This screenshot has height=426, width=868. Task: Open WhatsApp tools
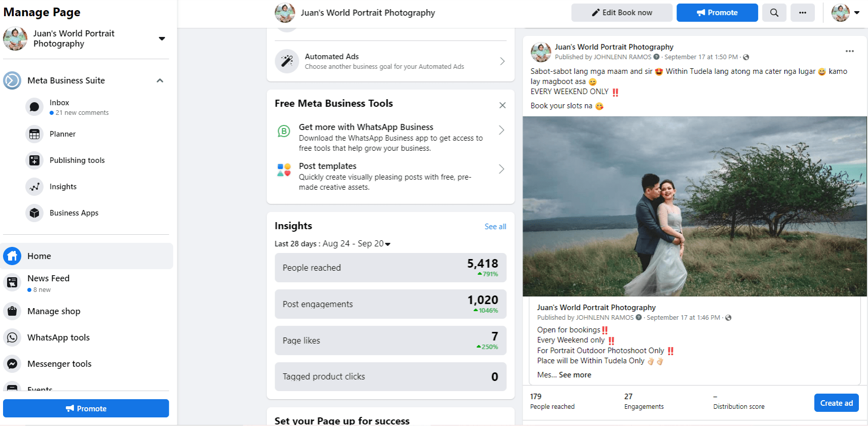coord(58,337)
